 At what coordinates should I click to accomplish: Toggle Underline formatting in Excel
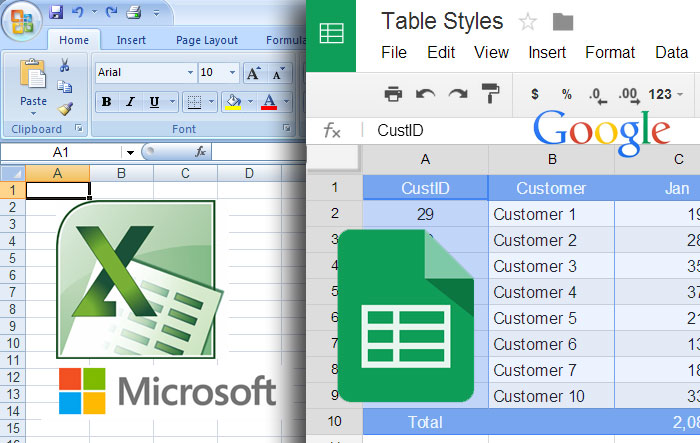[154, 102]
